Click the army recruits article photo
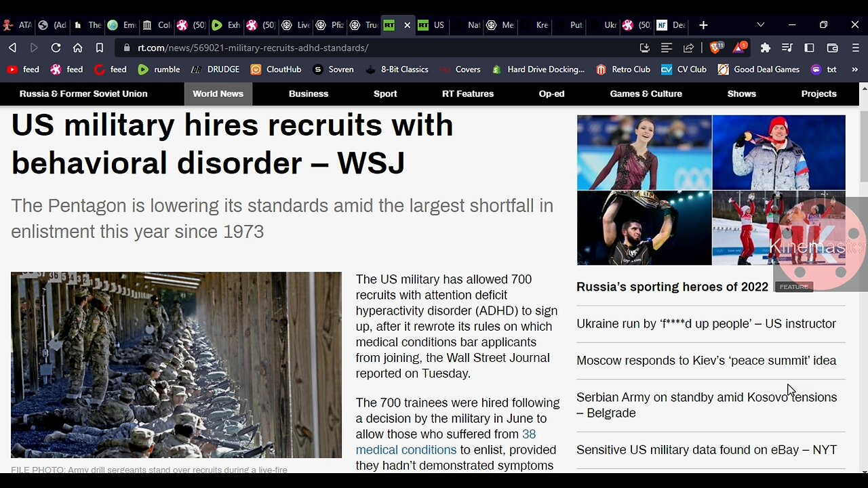Screen dimensions: 868x488 coord(176,365)
